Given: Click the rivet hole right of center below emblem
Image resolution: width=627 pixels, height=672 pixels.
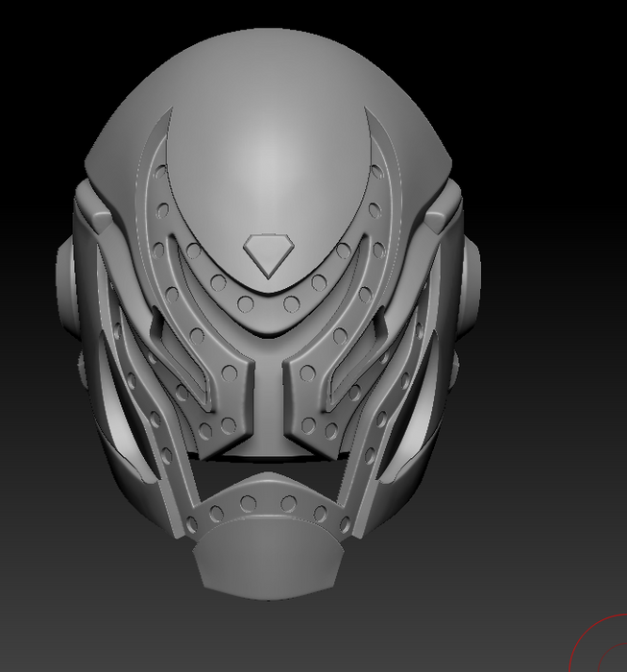Looking at the screenshot, I should tap(291, 303).
